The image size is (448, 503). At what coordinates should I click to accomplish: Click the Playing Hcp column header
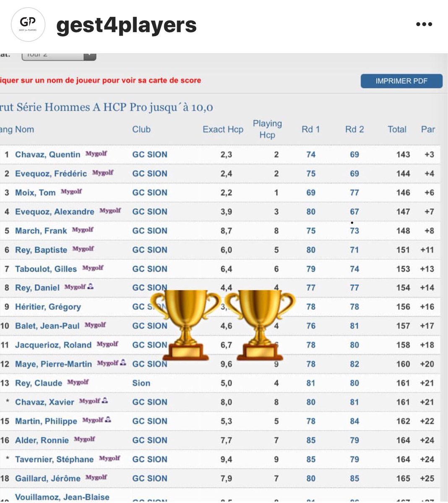[267, 129]
